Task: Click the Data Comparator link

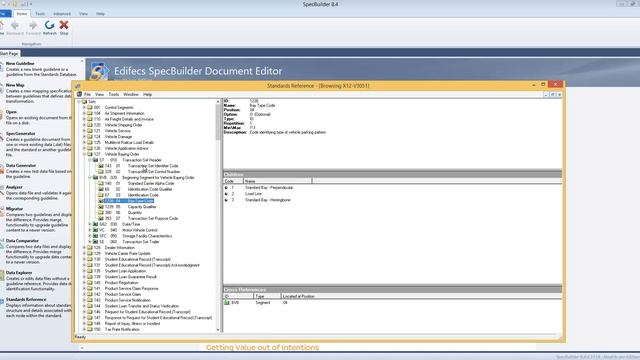Action: tap(22, 241)
